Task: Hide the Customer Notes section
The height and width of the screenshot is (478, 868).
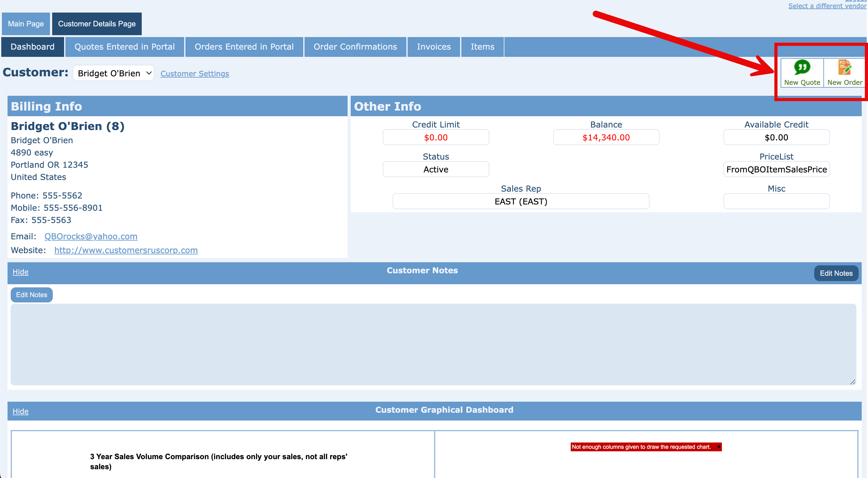Action: [20, 272]
